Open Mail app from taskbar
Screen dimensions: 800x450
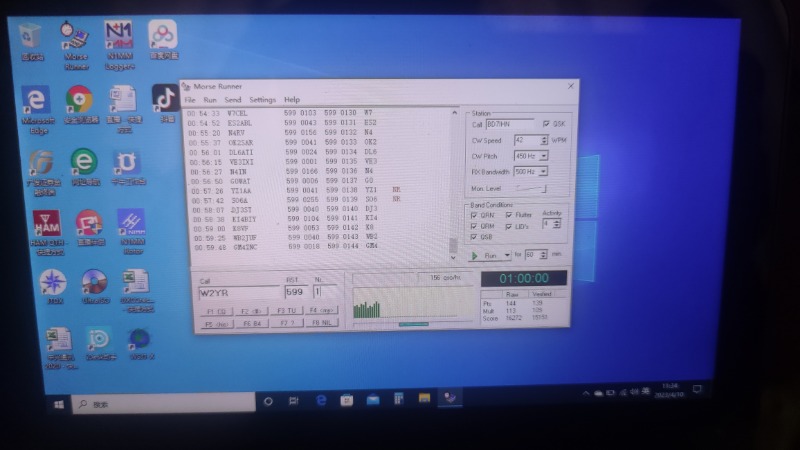[373, 399]
